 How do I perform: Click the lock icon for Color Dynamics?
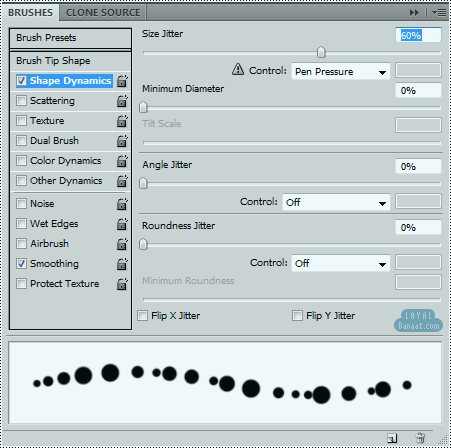(x=122, y=161)
